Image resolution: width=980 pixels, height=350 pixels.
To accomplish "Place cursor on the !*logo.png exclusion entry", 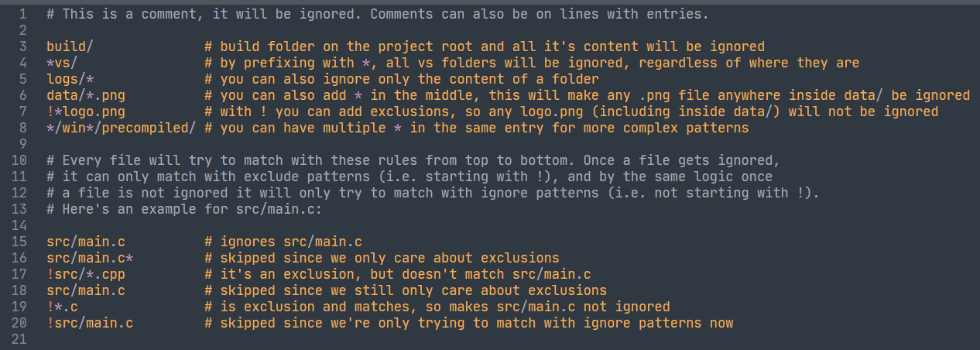I will click(x=85, y=112).
